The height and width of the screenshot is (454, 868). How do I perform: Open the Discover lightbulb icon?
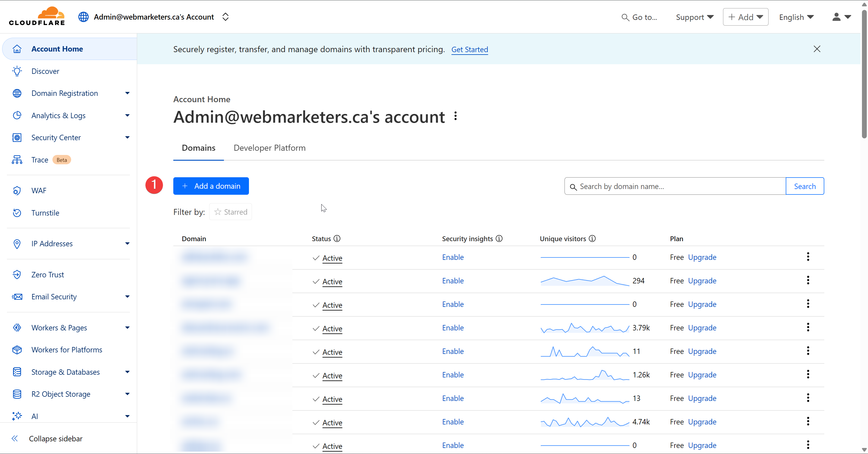[x=17, y=71]
